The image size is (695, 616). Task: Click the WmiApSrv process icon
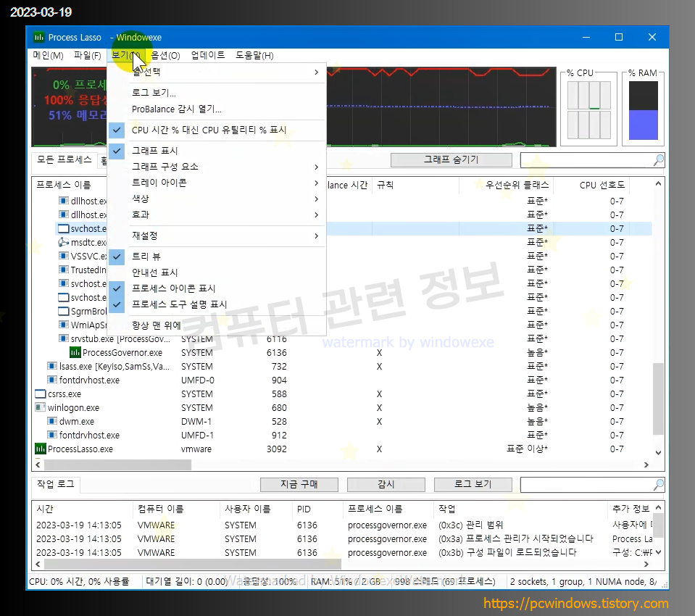click(63, 325)
